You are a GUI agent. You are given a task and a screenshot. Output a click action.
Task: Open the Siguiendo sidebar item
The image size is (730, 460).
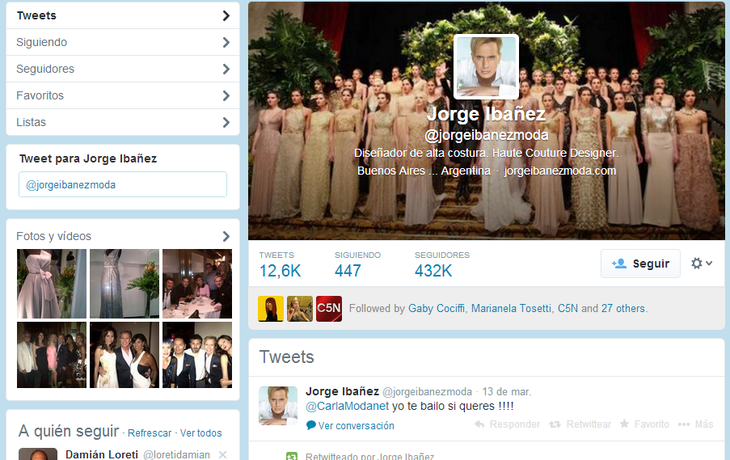pyautogui.click(x=123, y=42)
